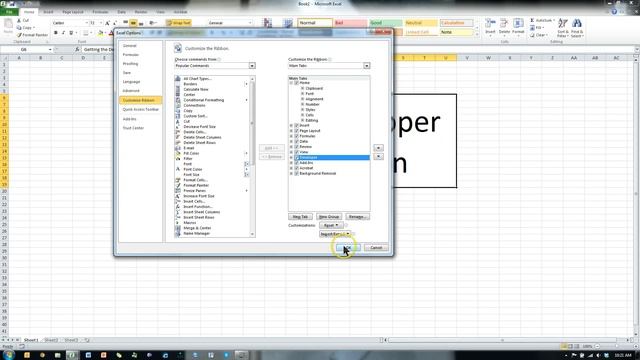Expand the Clipboard group node
The width and height of the screenshot is (640, 360).
(302, 88)
